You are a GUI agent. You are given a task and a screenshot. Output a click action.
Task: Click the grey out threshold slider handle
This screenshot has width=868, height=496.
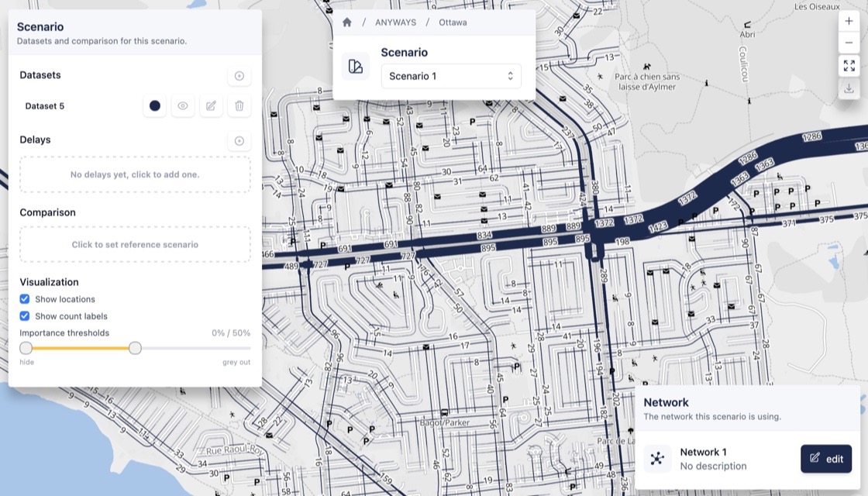point(135,348)
